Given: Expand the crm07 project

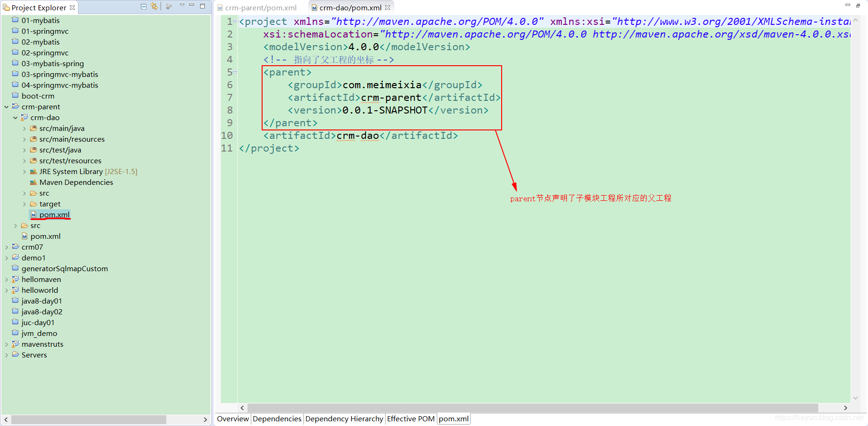Looking at the screenshot, I should tap(7, 247).
